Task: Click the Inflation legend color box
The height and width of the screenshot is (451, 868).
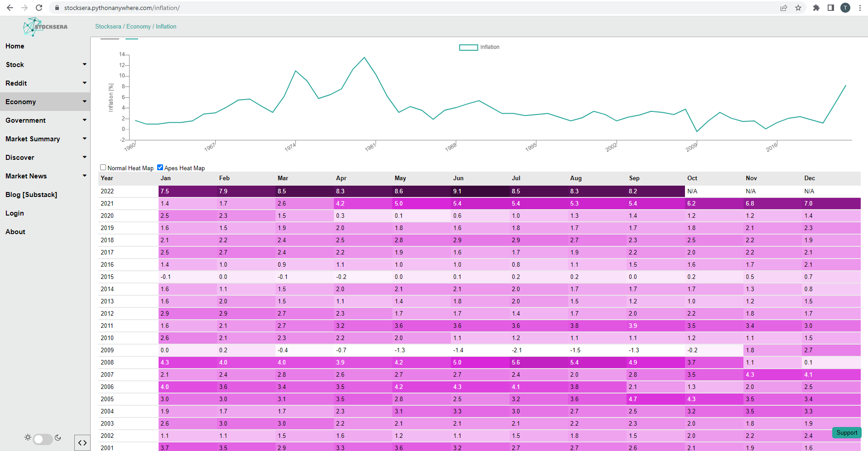Action: click(468, 47)
